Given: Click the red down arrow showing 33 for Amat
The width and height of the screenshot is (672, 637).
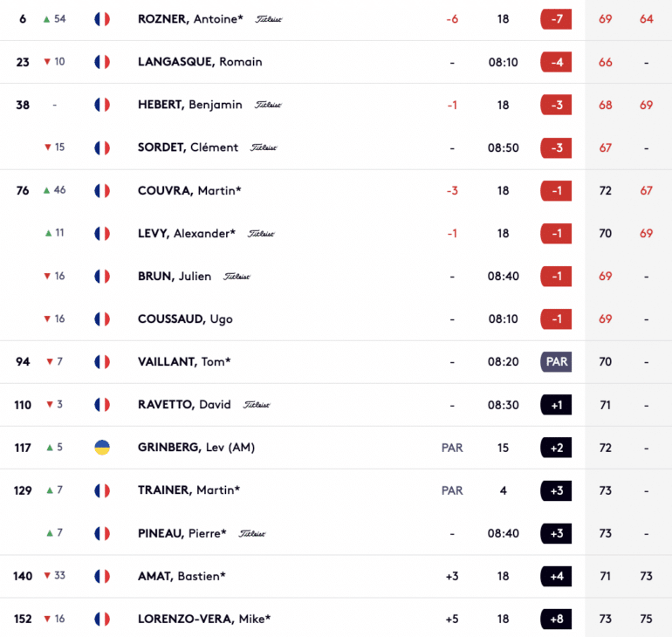Looking at the screenshot, I should coord(47,575).
